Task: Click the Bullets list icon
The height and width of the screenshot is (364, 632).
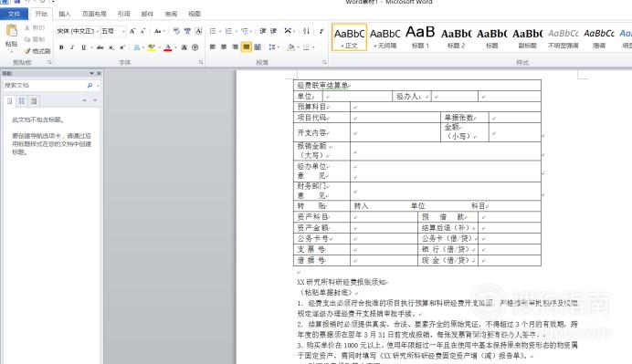Action: [213, 31]
